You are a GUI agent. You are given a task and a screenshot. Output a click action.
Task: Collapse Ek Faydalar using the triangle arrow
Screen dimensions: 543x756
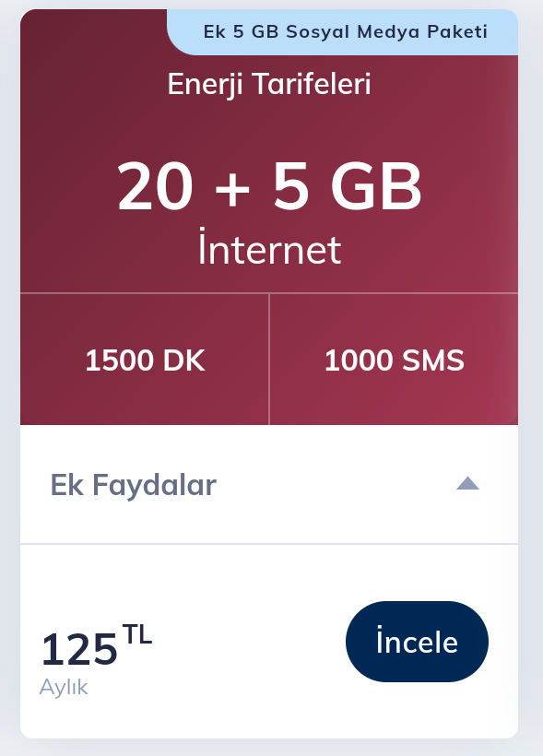[467, 483]
